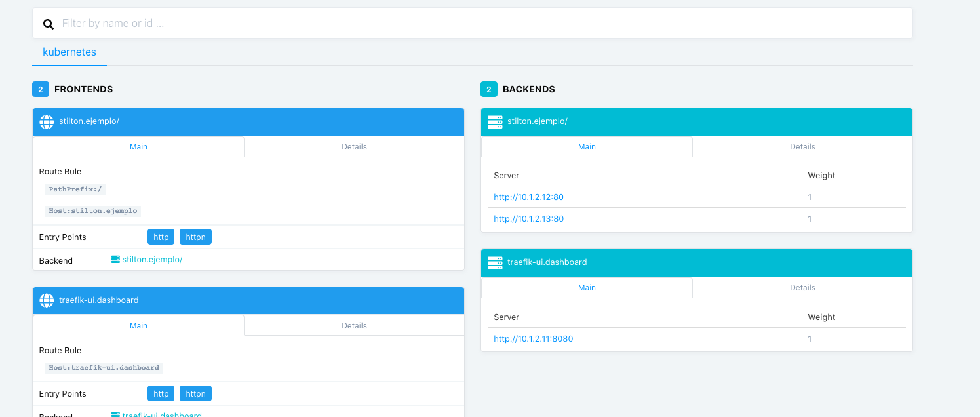
Task: Open Main tab of stilton.ejemplo/ backend
Action: pyautogui.click(x=587, y=147)
